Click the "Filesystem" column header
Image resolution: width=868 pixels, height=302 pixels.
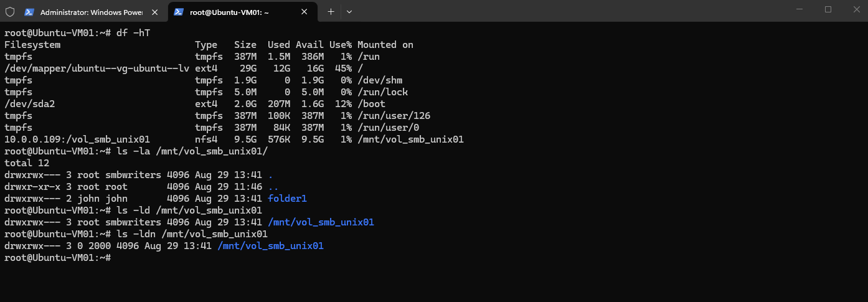(x=32, y=45)
